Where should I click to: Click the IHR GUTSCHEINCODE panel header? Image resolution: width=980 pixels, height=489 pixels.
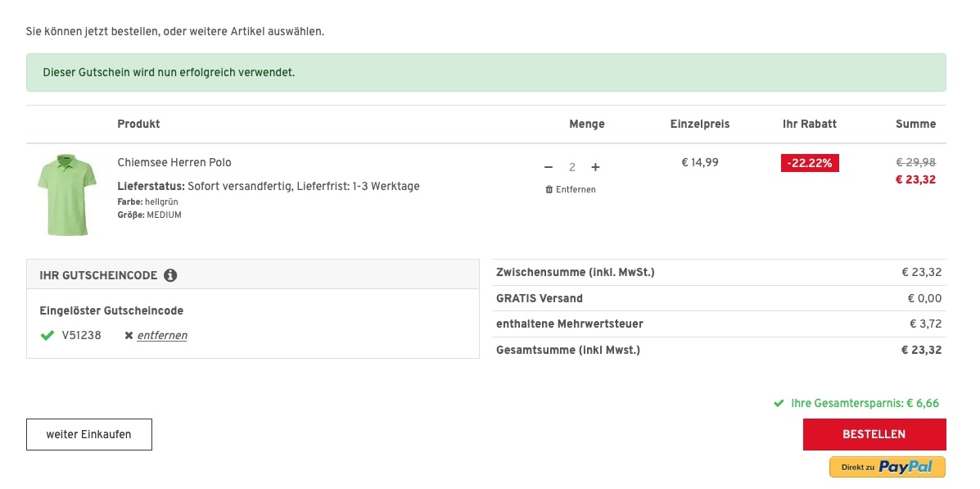[x=252, y=275]
